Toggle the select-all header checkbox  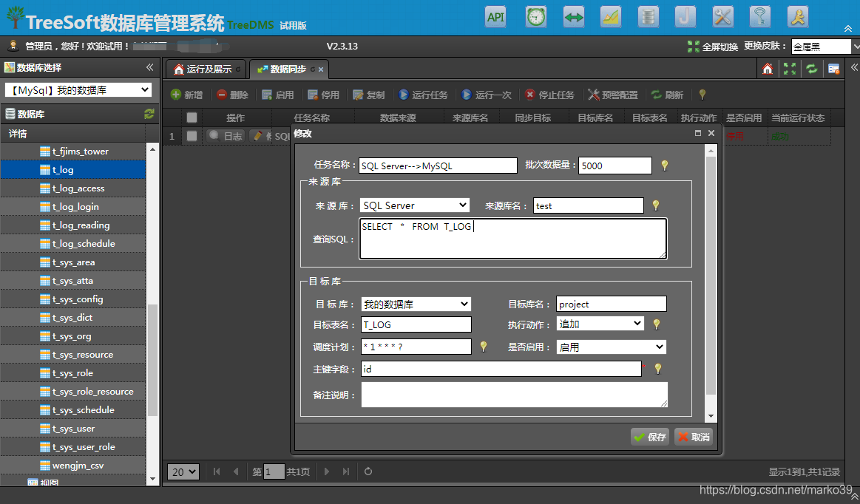[x=192, y=118]
